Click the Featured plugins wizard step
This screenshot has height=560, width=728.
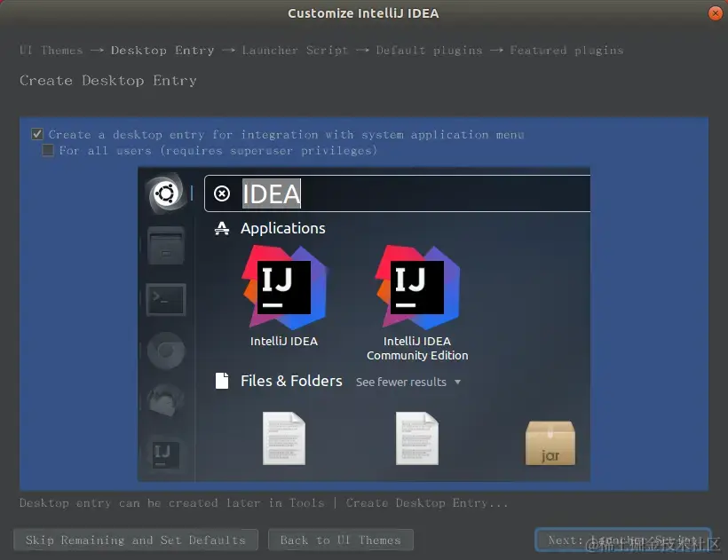point(567,51)
